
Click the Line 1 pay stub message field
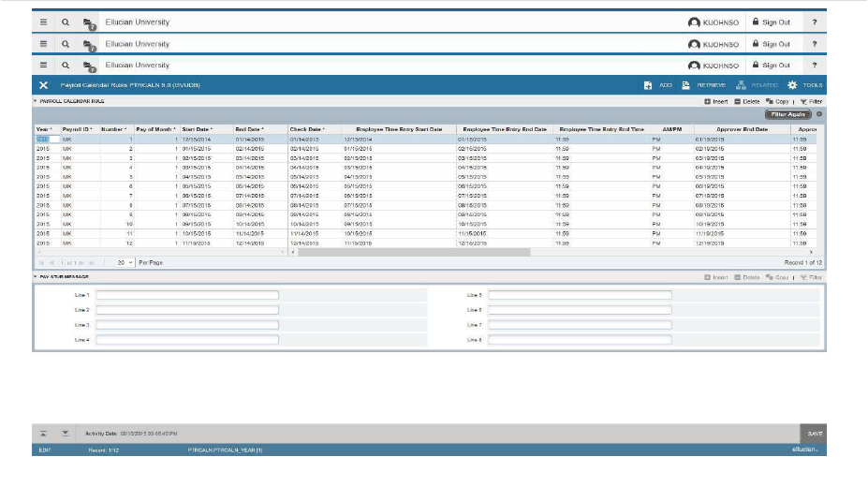[x=186, y=295]
